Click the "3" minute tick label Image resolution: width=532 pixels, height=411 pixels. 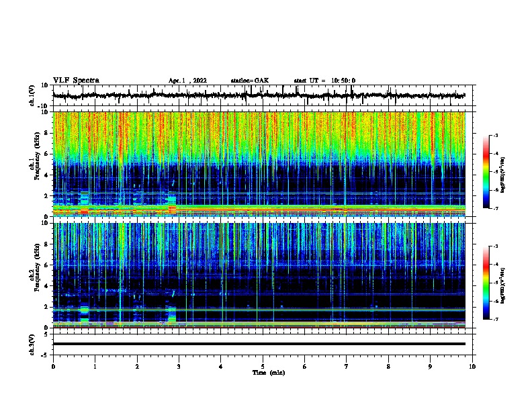click(x=179, y=367)
